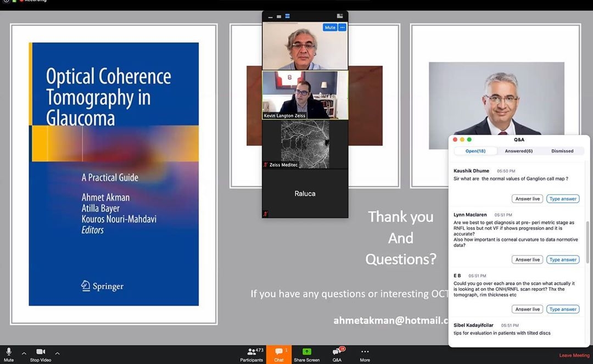Switch to the Open(18) questions tab
This screenshot has height=364, width=593.
coord(475,151)
